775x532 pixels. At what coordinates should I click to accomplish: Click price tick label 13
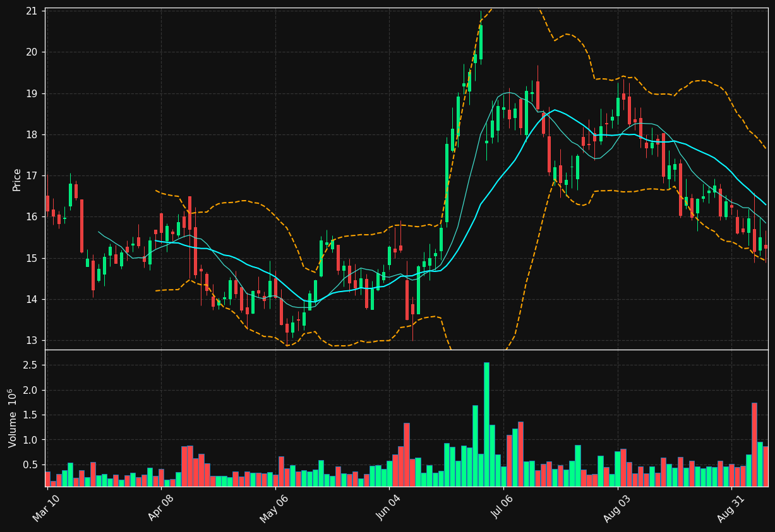click(x=32, y=340)
